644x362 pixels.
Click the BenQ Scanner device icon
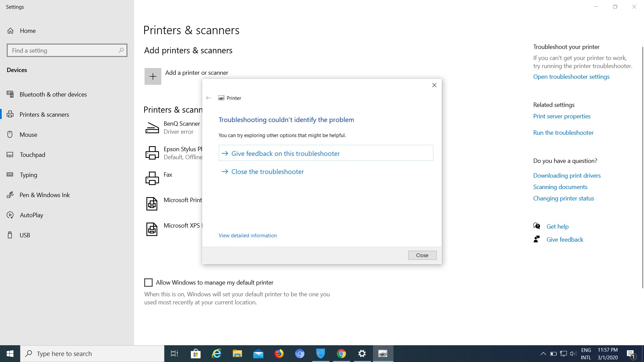tap(152, 127)
